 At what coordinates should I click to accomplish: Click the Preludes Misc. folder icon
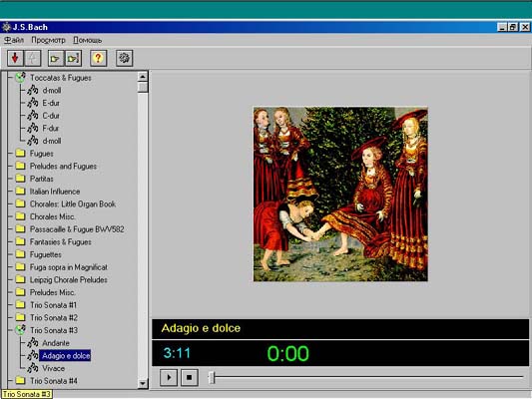tap(20, 292)
